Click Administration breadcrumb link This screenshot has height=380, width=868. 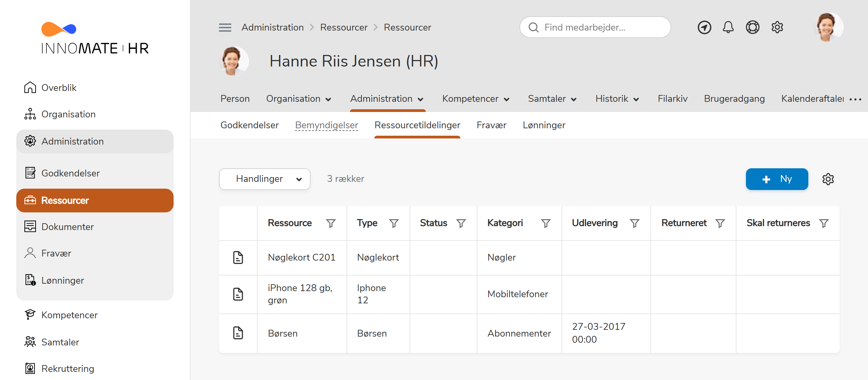273,27
